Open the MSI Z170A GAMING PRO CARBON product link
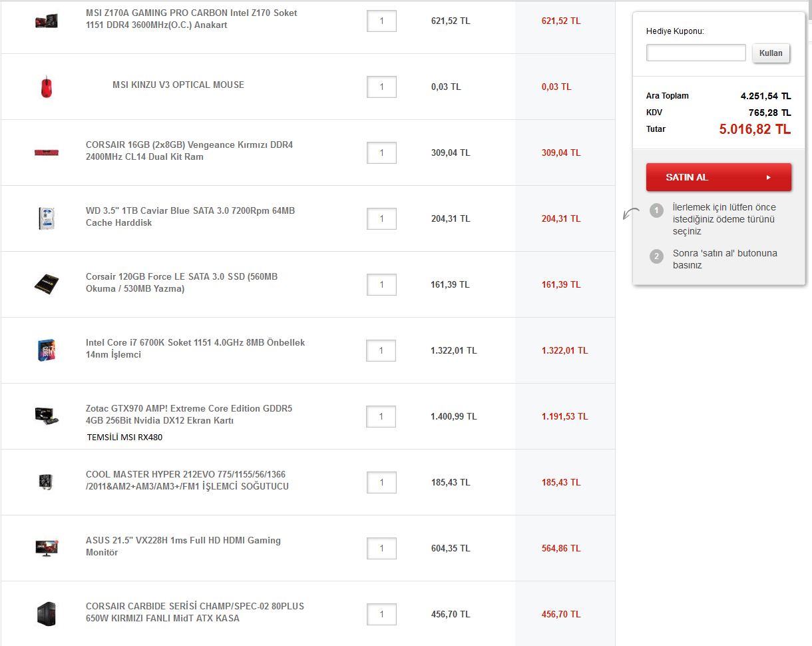Image resolution: width=812 pixels, height=646 pixels. coord(192,19)
